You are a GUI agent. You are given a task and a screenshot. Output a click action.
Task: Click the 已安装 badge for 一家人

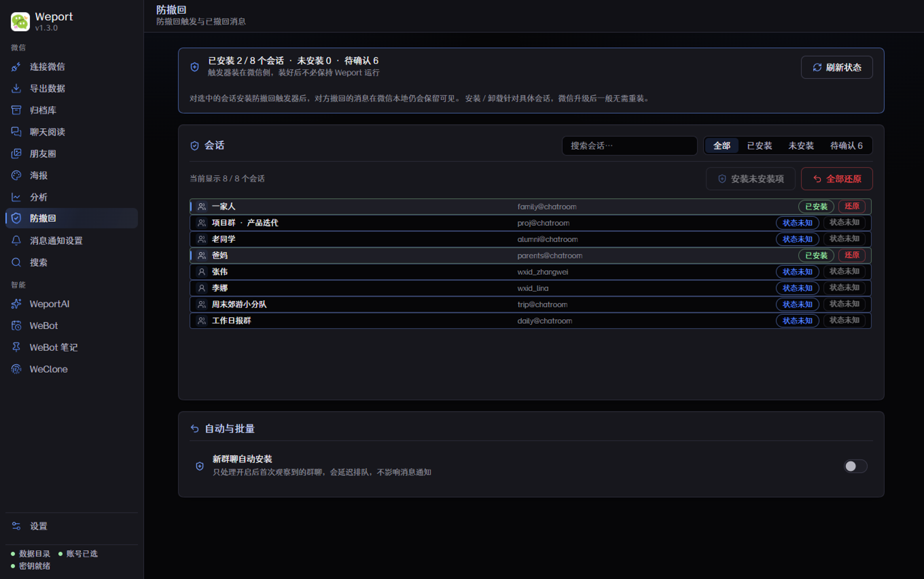click(x=816, y=207)
